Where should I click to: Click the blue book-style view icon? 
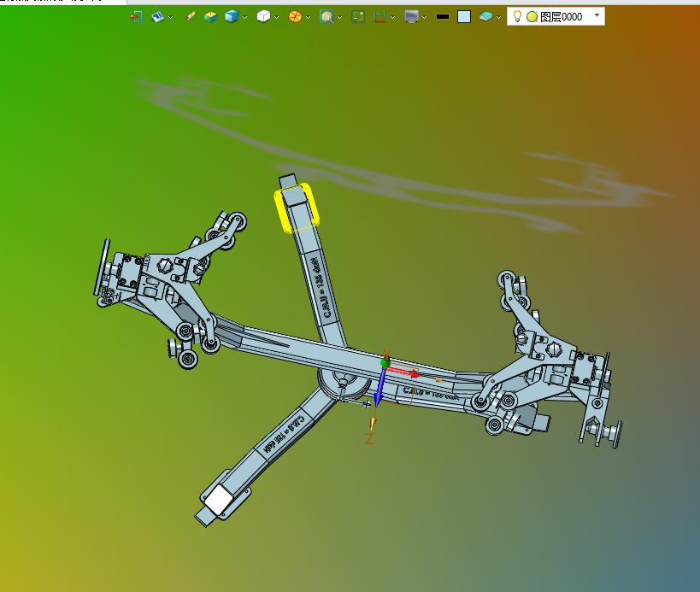coord(157,17)
